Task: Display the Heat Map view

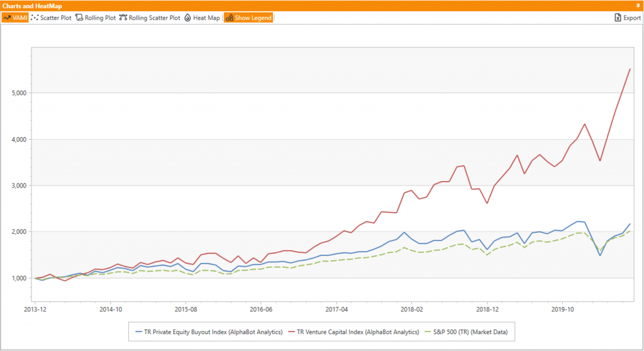Action: [202, 18]
